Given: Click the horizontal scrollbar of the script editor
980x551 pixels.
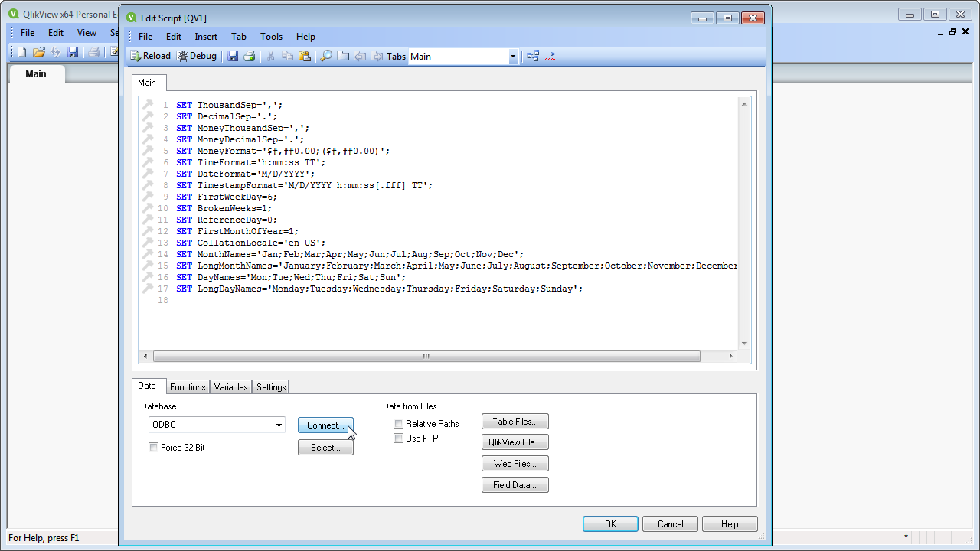Looking at the screenshot, I should coord(426,357).
